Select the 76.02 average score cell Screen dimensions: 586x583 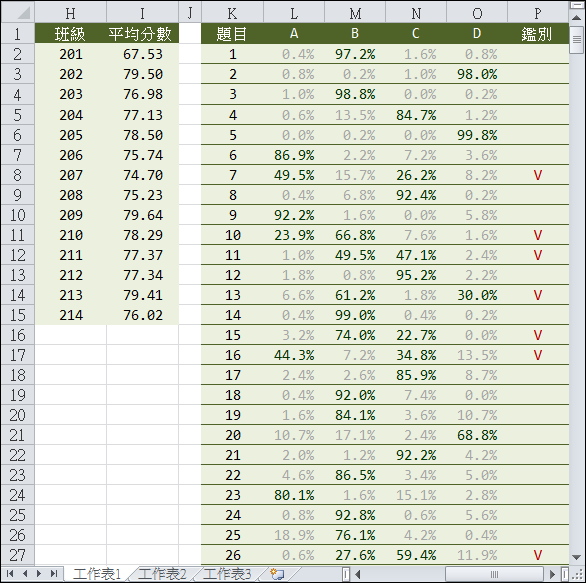(x=142, y=315)
